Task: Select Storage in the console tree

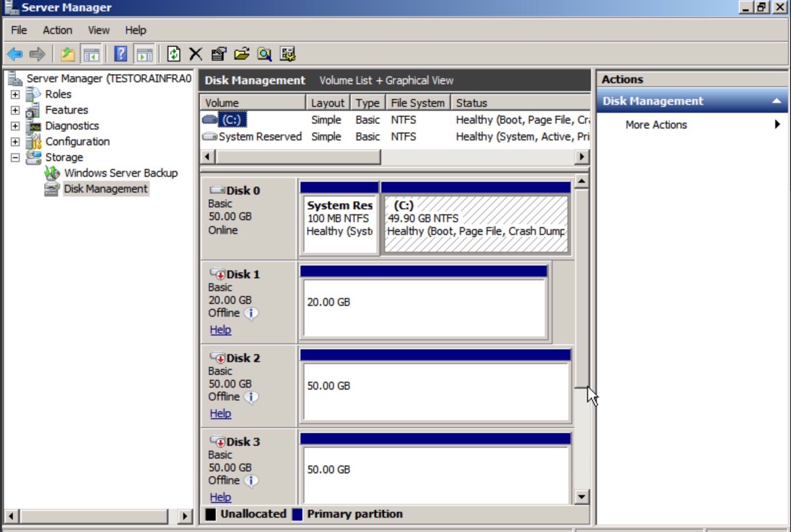Action: coord(64,157)
